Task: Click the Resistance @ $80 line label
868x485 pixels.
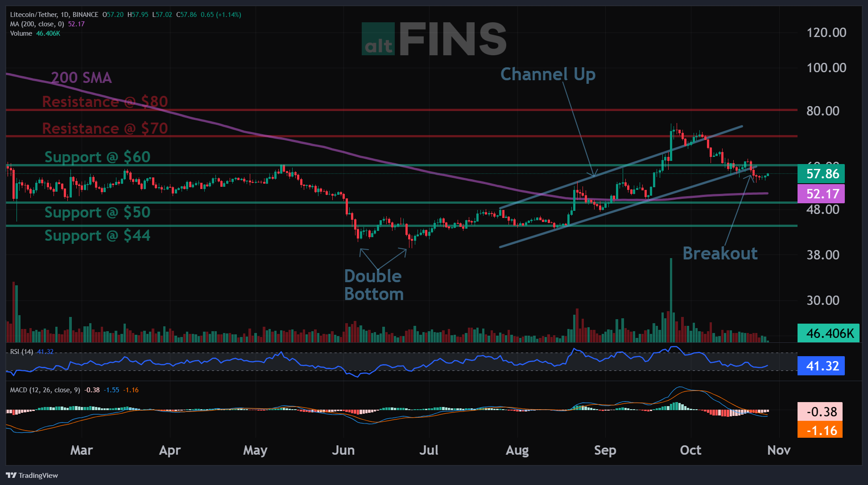Action: [x=105, y=102]
